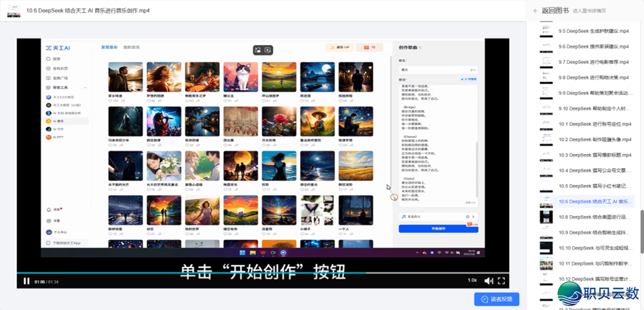Open the 读者反馈 feedback button
This screenshot has width=644, height=310.
[x=497, y=299]
